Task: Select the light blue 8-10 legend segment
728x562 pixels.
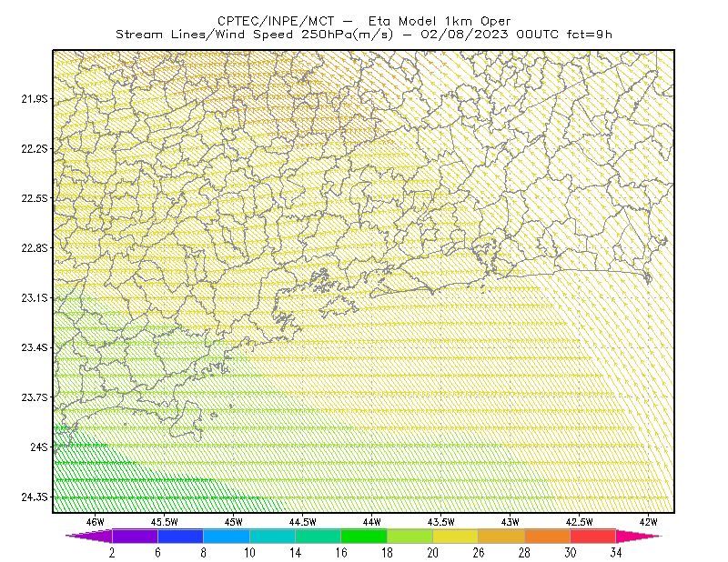Action: click(x=227, y=536)
